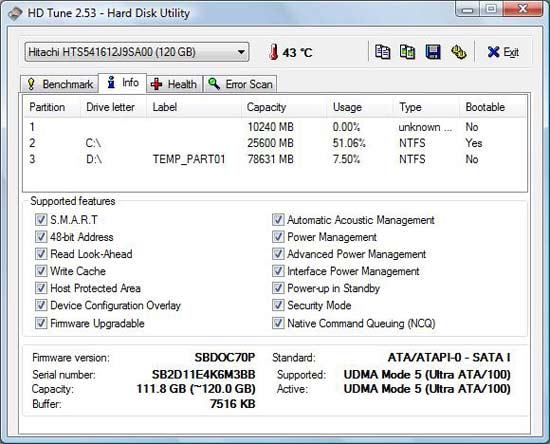Click the 10240 MB capacity value
Viewport: 550px width, 444px height.
[270, 127]
